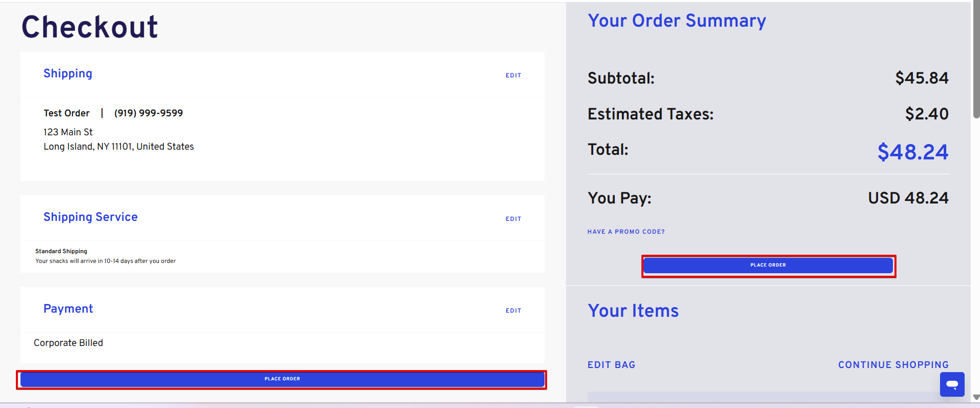
Task: Go to Continue Shopping
Action: tap(893, 365)
